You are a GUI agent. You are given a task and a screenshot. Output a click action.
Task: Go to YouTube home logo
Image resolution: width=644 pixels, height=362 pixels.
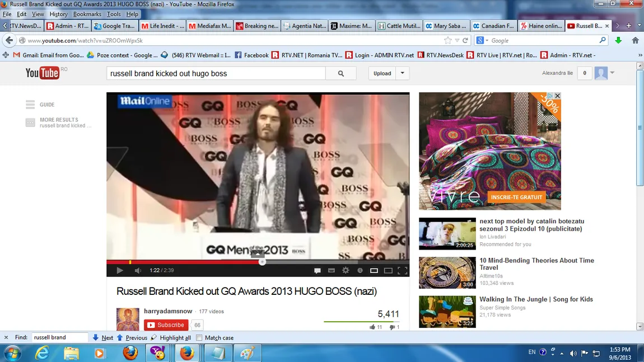[x=43, y=73]
